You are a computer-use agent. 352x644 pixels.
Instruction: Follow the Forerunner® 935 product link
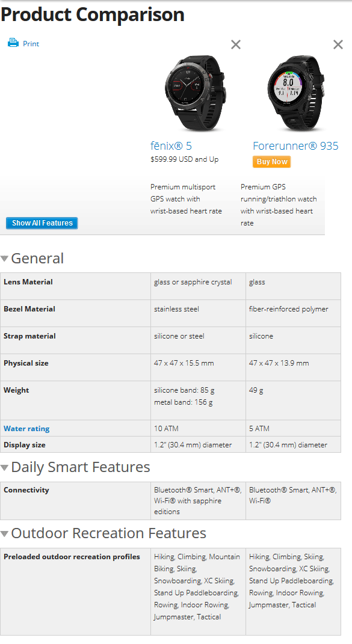(295, 146)
